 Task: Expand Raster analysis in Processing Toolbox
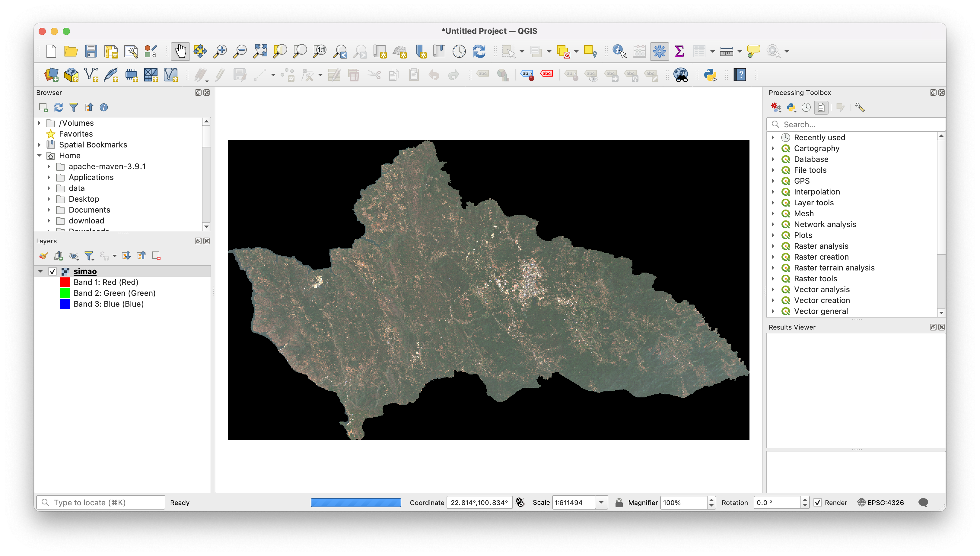[x=773, y=246]
